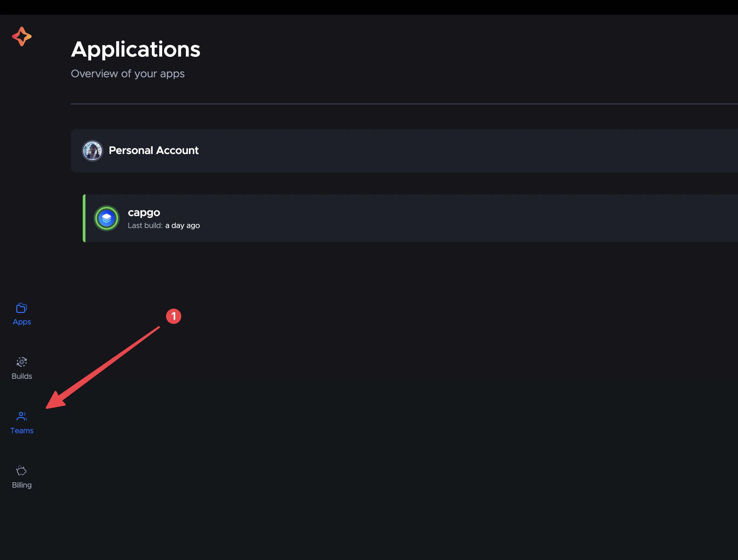Click the red number 1 badge
Screen dimensions: 738x560
point(174,316)
